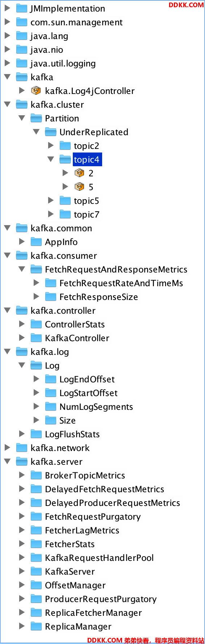Click the MBean icon for partition 5
This screenshot has width=205, height=644.
(x=79, y=186)
